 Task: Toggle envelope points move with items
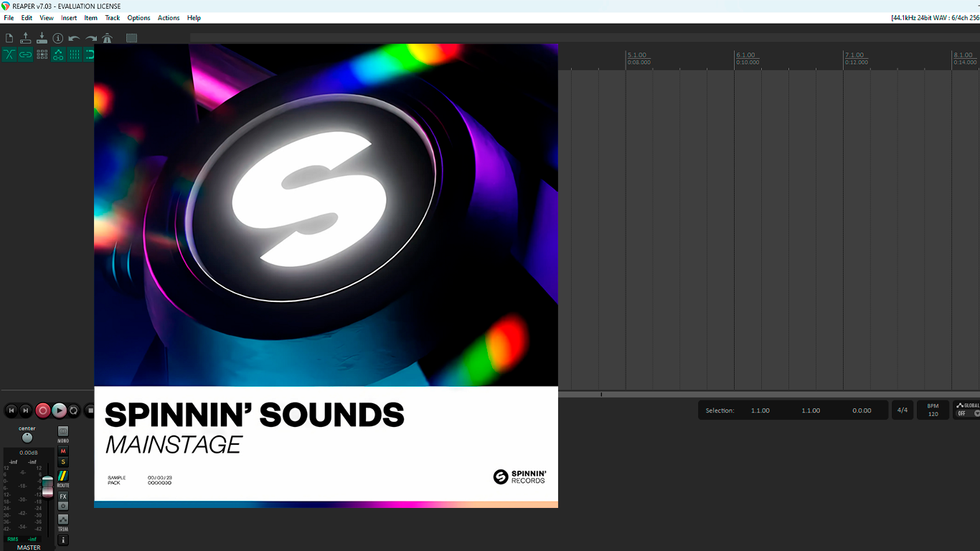tap(58, 55)
